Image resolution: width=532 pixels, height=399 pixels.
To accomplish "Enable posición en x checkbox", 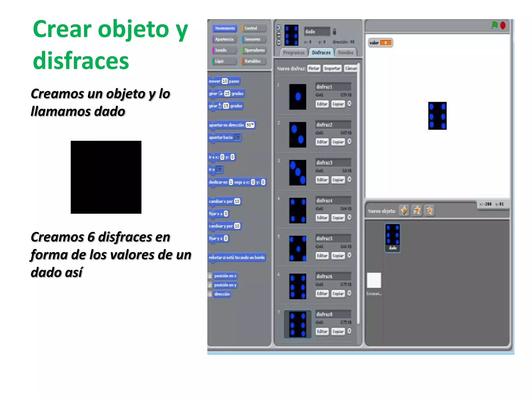I will pyautogui.click(x=210, y=276).
